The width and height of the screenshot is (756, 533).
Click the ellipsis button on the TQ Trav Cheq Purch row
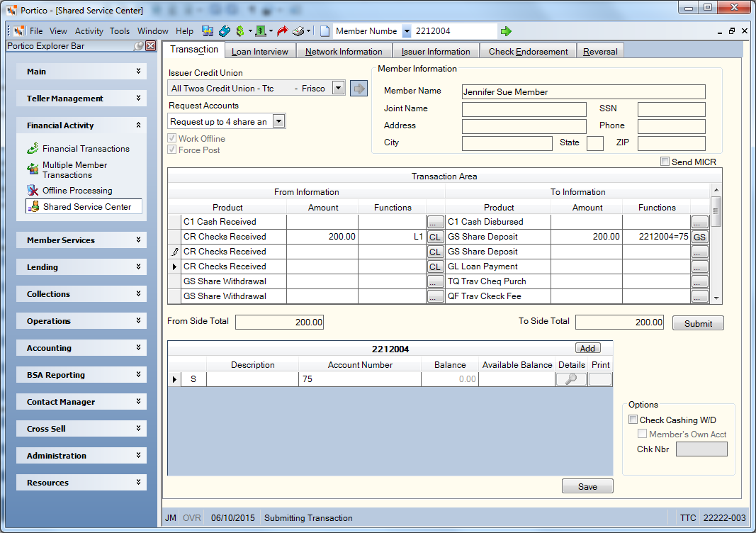point(699,281)
